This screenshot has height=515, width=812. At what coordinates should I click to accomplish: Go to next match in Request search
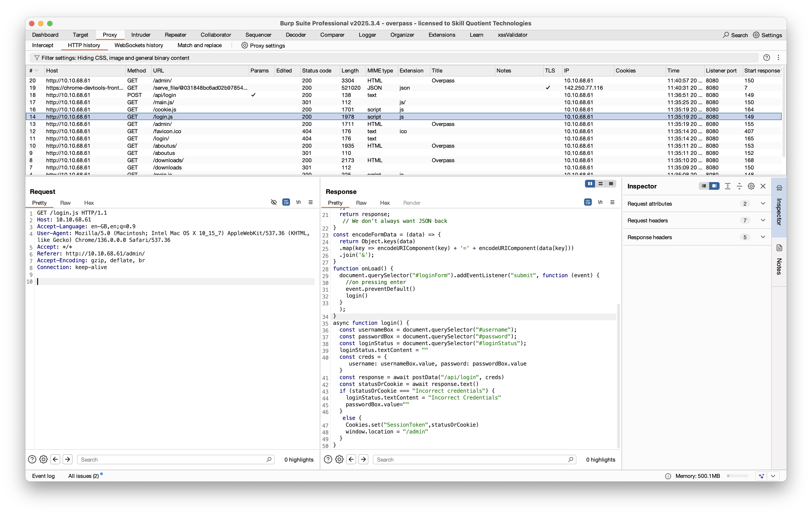pos(68,459)
